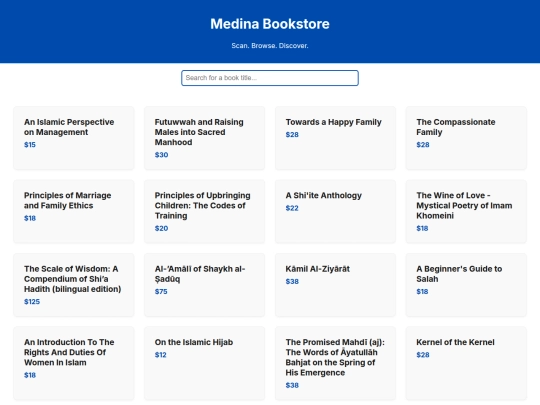Image resolution: width=540 pixels, height=405 pixels.
Task: Open Principles of Marriage and Family Ethics
Action: pyautogui.click(x=74, y=211)
